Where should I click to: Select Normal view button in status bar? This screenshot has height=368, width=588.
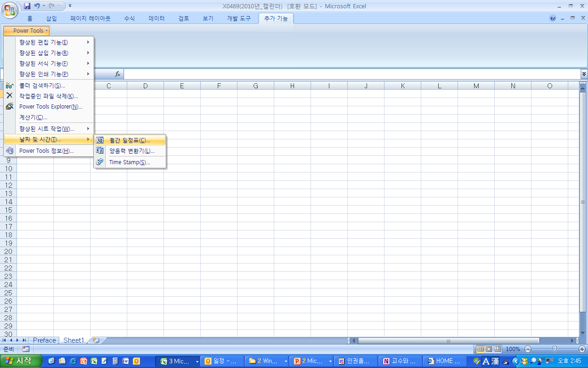[x=481, y=349]
